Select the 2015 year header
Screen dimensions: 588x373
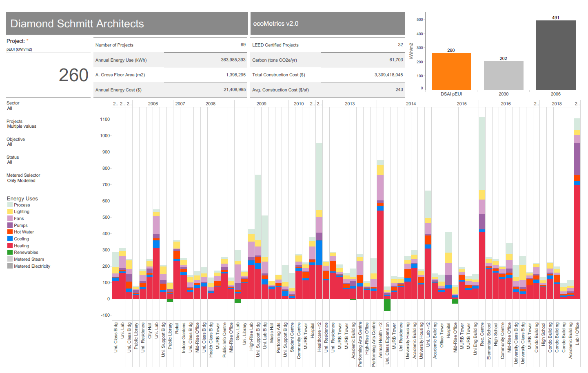tap(462, 104)
